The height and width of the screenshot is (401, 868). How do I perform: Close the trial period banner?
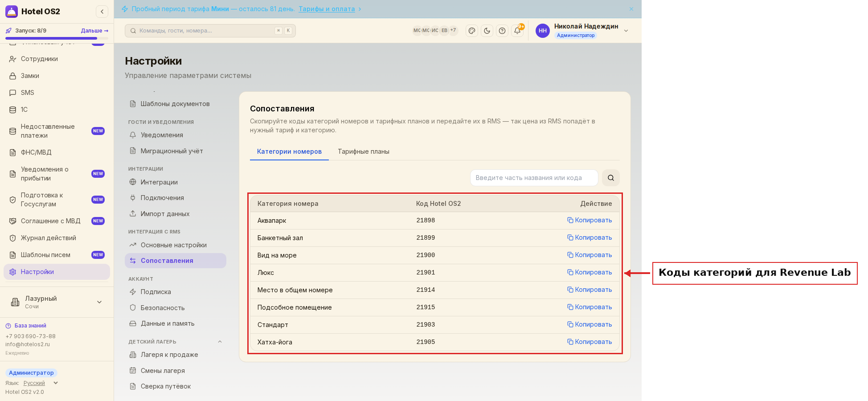point(631,9)
